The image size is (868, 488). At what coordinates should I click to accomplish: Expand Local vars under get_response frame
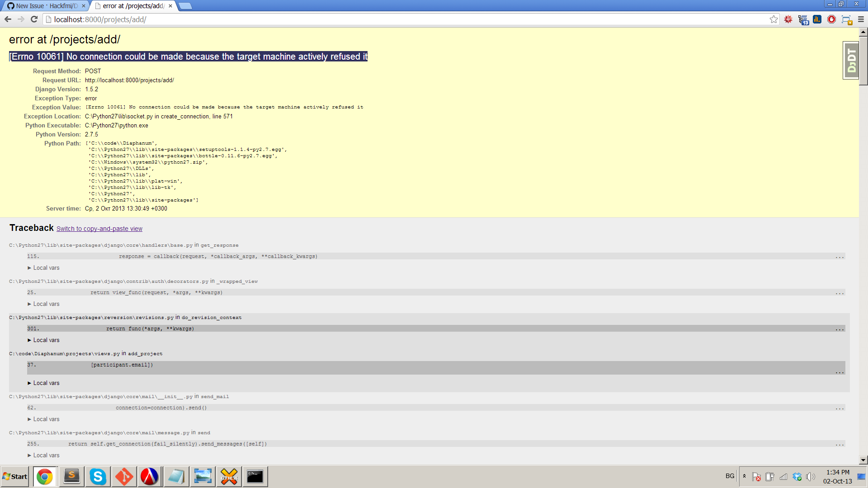coord(43,268)
